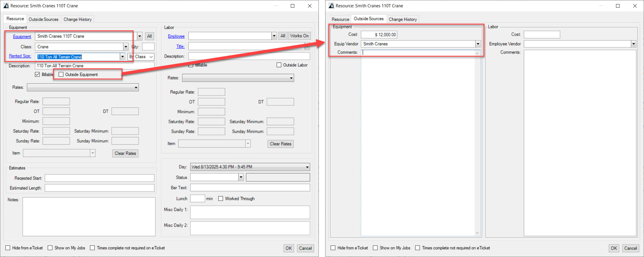Expand the Employee Vendor dropdown
This screenshot has height=257, width=644.
click(633, 44)
